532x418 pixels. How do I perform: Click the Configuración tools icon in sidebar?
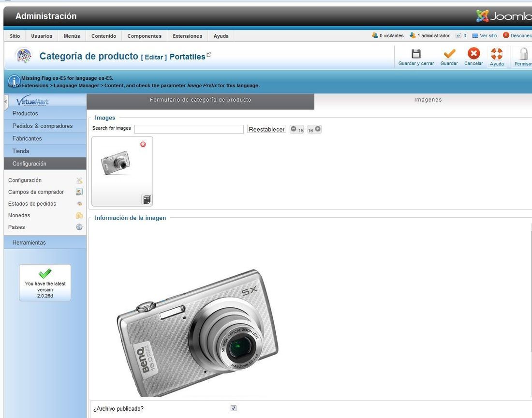click(79, 180)
